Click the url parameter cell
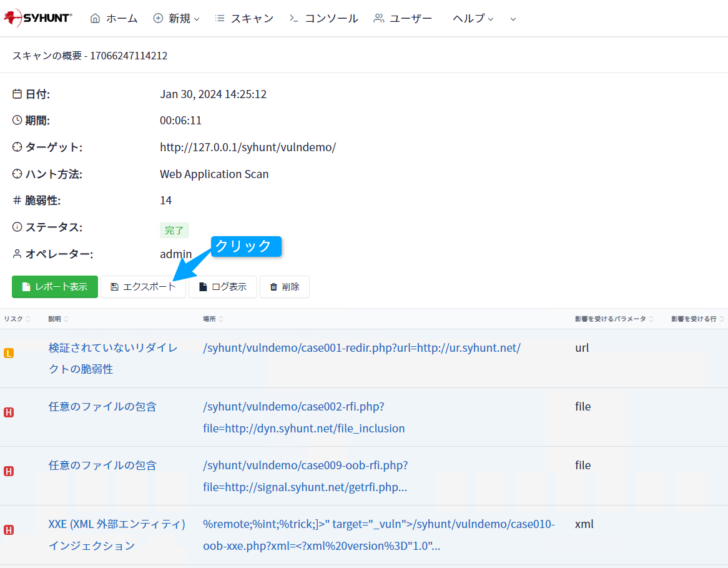The height and width of the screenshot is (568, 728). tap(583, 347)
